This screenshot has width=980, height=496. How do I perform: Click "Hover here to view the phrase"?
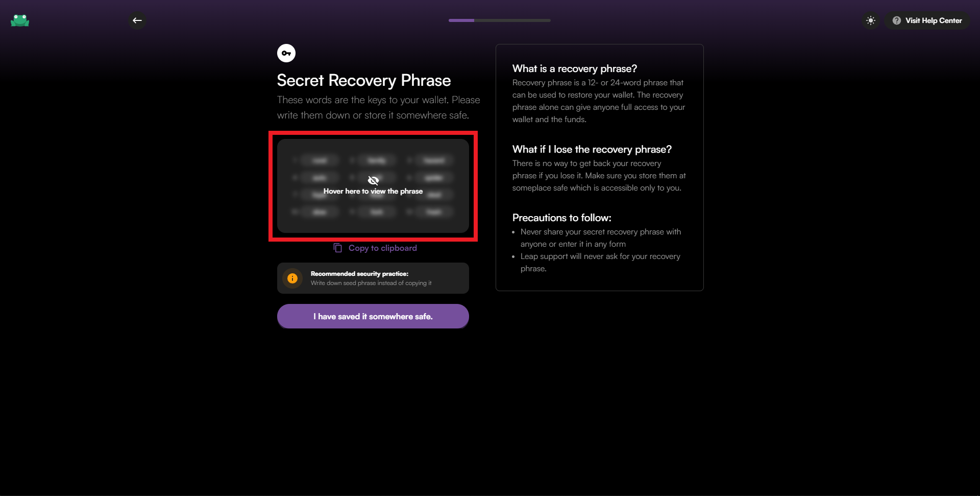click(373, 192)
